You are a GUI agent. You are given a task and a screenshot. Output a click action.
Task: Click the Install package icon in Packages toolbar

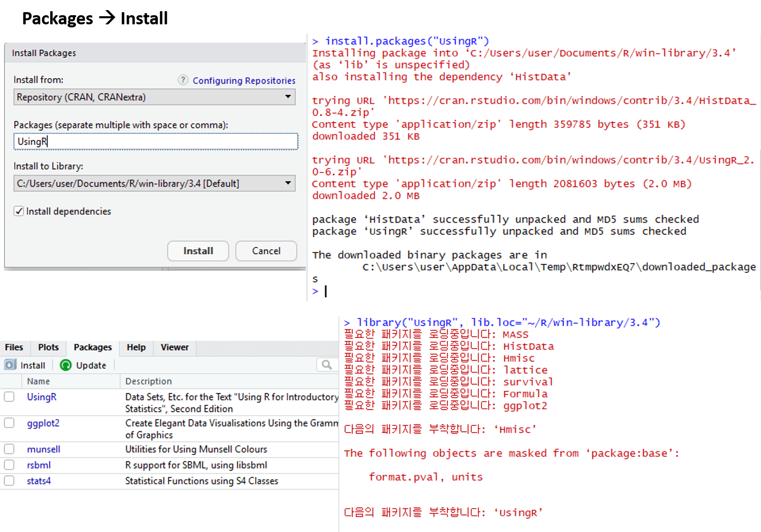point(10,365)
